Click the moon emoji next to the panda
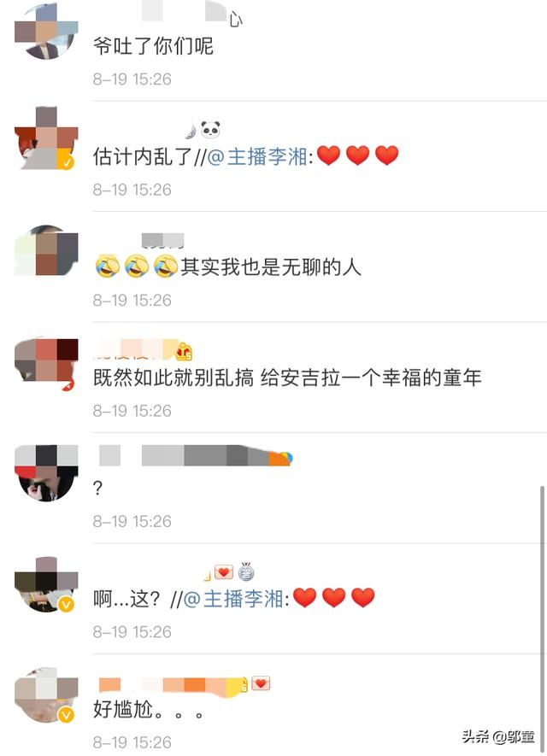Viewport: 547px width, 756px height. pos(191,130)
